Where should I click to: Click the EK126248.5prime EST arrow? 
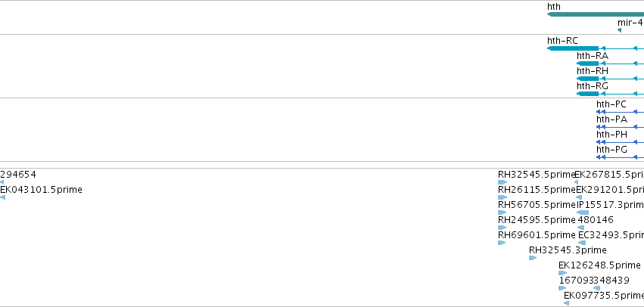tap(563, 273)
